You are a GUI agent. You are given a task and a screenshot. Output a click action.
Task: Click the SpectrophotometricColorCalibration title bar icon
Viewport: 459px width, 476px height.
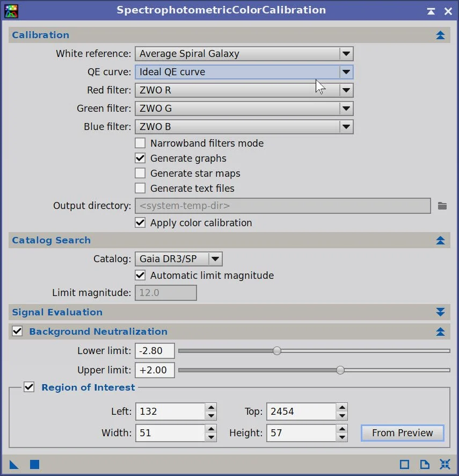tap(11, 11)
